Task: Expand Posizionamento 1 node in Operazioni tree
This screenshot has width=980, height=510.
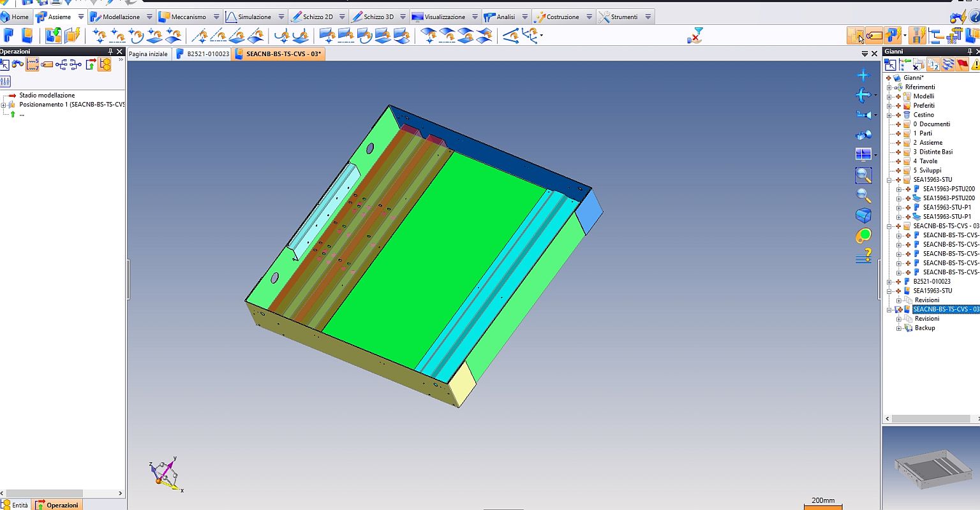Action: pos(4,105)
